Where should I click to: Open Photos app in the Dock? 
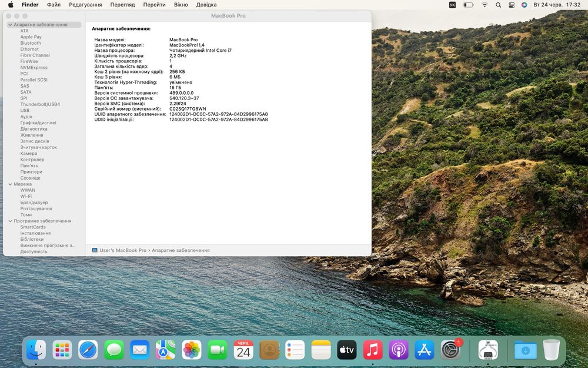point(192,350)
